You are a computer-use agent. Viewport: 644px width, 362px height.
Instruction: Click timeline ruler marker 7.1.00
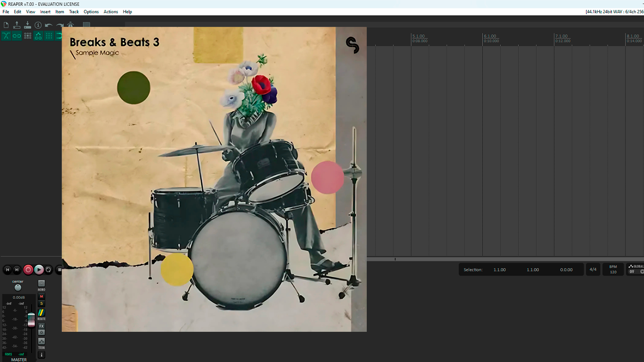pos(561,36)
